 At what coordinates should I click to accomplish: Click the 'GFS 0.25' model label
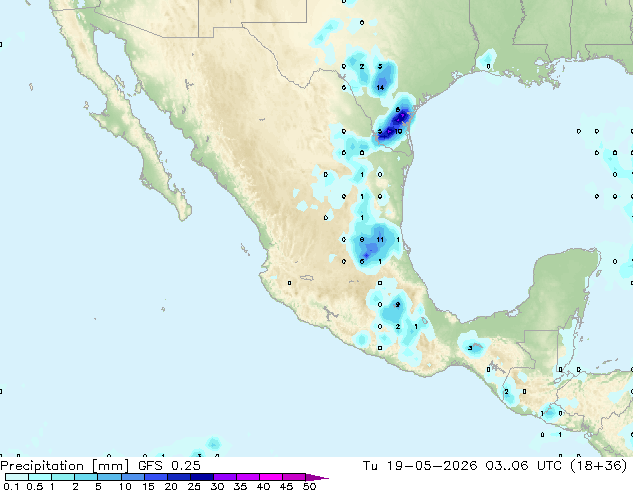169,466
